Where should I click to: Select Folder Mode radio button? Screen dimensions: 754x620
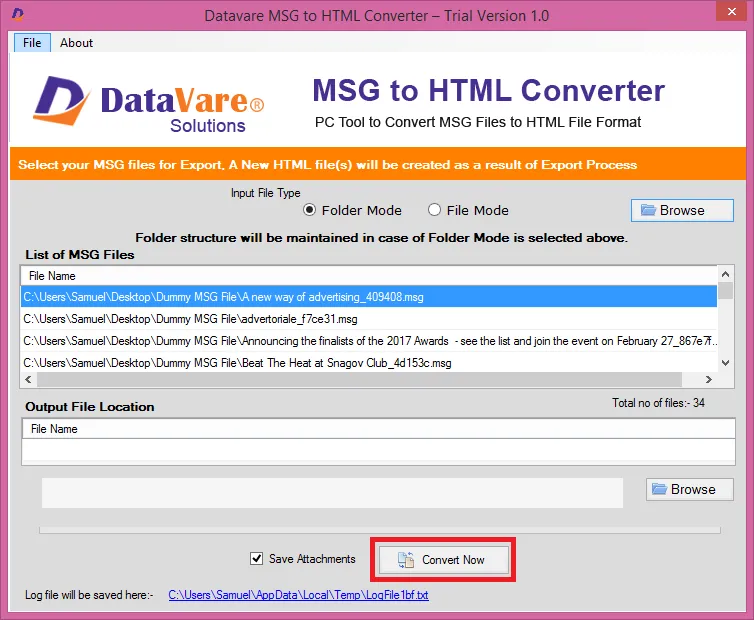(x=309, y=210)
